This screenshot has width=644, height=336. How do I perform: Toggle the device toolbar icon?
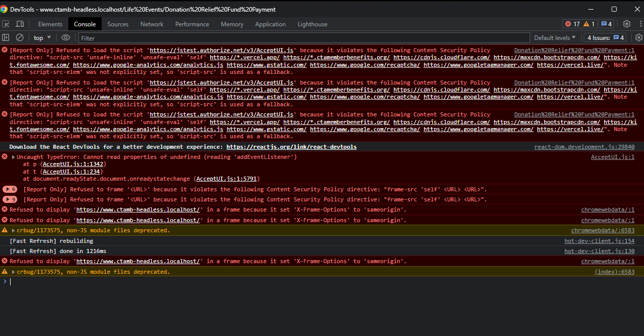point(20,24)
